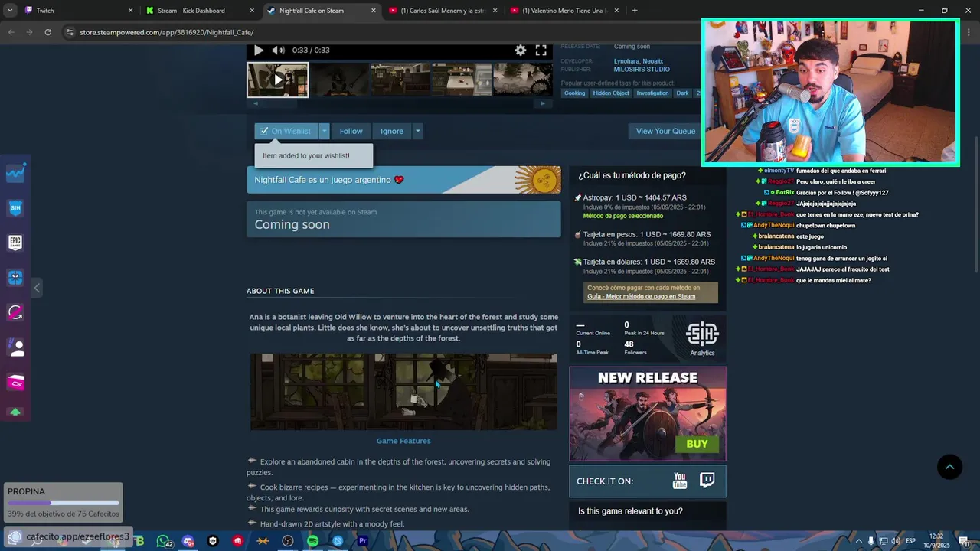
Task: Enter video fullscreen mode
Action: pos(541,50)
